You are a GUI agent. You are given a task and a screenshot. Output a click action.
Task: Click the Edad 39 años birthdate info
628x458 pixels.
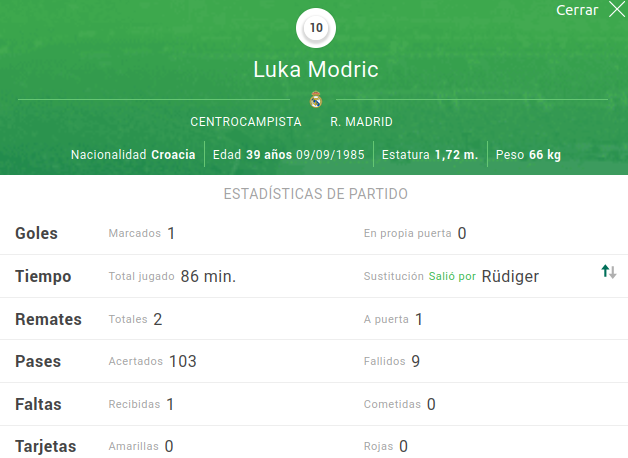[x=289, y=155]
